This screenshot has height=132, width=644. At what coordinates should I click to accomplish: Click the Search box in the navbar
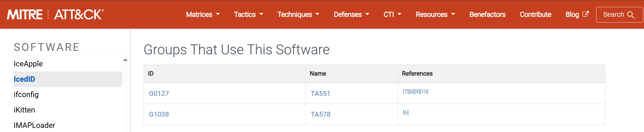pos(619,15)
